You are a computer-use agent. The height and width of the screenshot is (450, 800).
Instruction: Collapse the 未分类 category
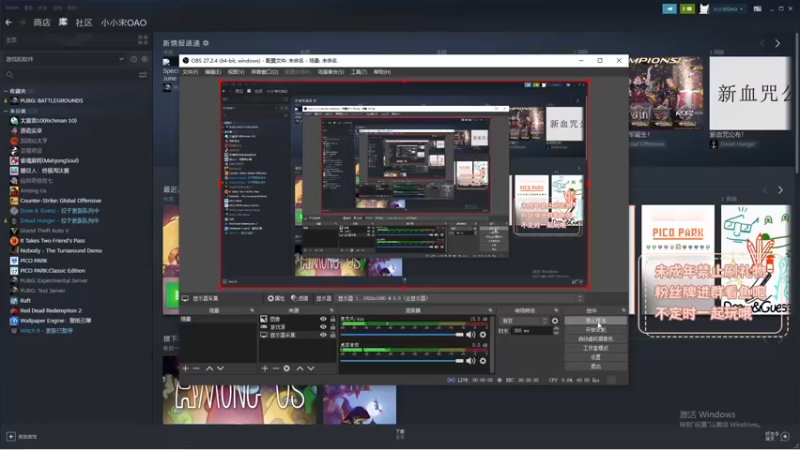pos(6,111)
